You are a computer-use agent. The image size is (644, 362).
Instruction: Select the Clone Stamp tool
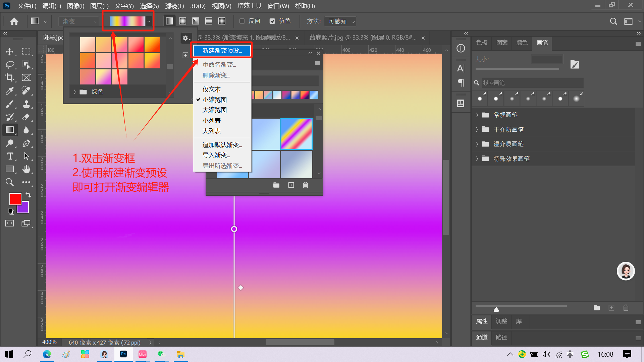(x=26, y=104)
